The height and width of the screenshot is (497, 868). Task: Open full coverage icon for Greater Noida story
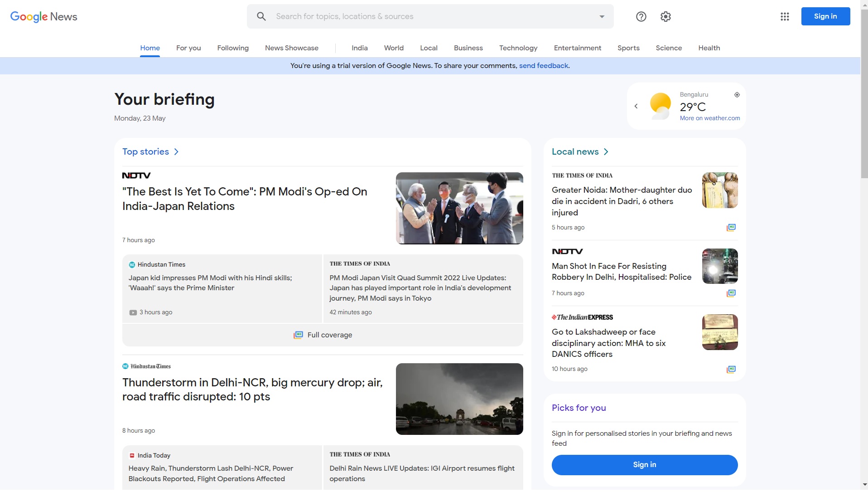click(731, 227)
